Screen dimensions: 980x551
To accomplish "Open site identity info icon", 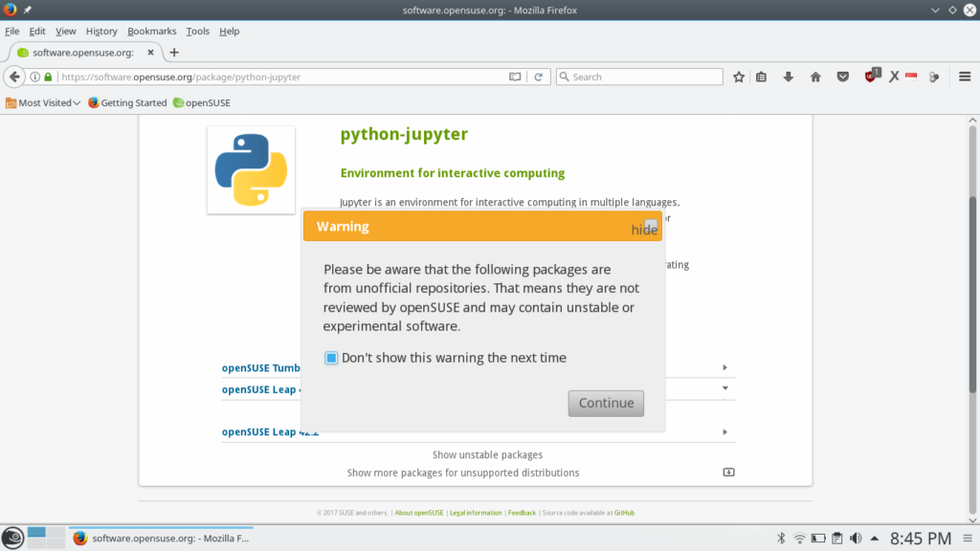I will [x=35, y=77].
